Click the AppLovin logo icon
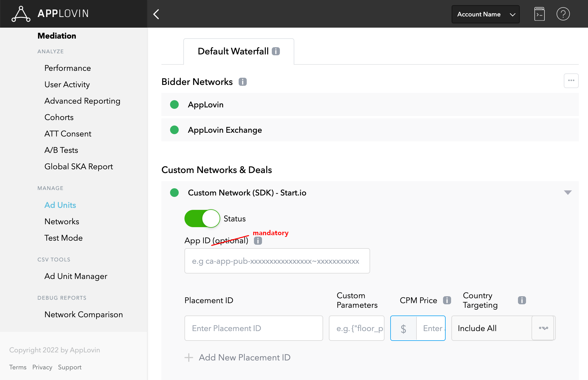 pyautogui.click(x=21, y=14)
